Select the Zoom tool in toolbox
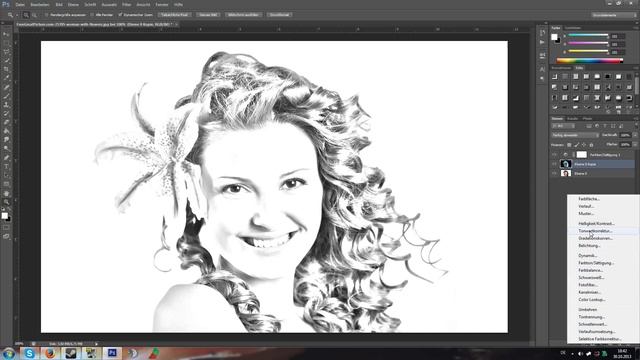 coord(7,202)
